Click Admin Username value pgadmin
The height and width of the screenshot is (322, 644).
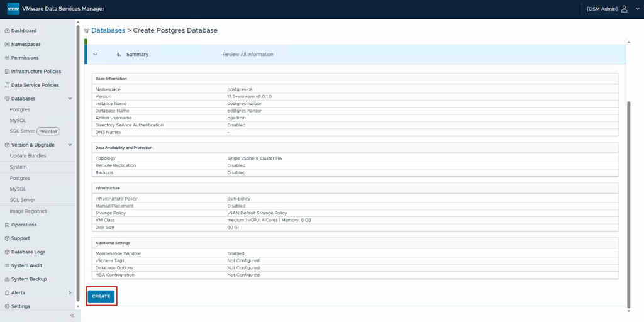pyautogui.click(x=236, y=118)
